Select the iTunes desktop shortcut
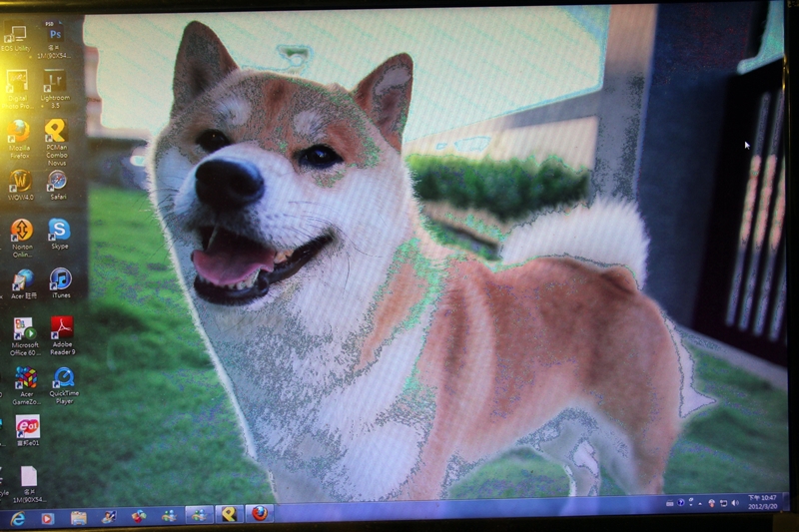This screenshot has width=799, height=532. (61, 283)
